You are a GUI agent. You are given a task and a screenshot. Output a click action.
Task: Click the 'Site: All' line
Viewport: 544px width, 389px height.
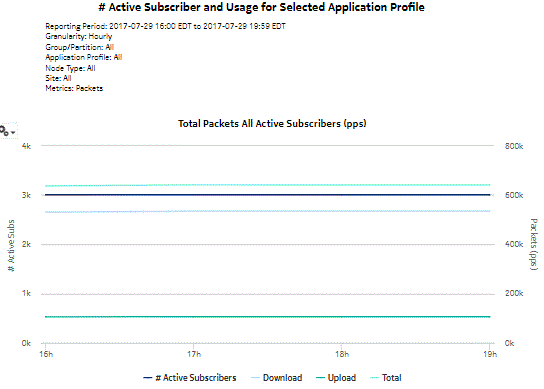58,78
